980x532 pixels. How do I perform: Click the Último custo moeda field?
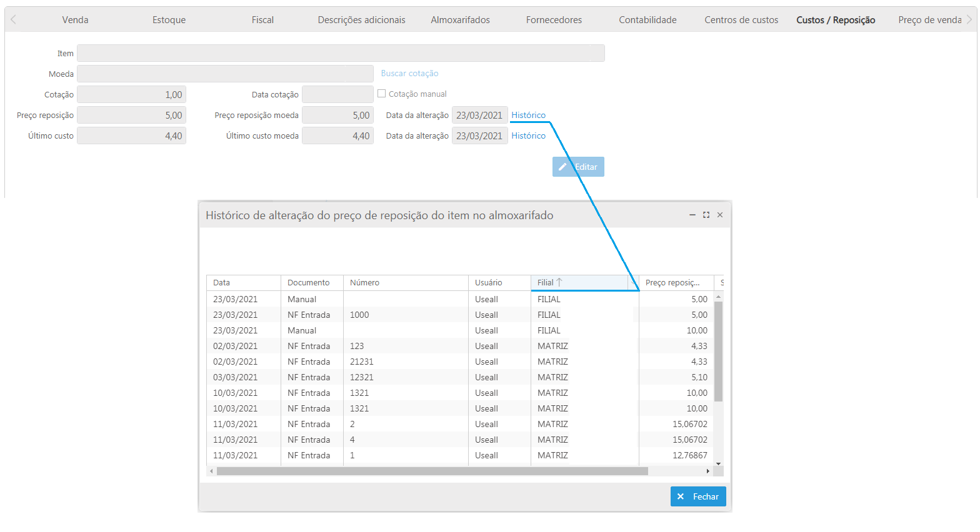coord(337,135)
